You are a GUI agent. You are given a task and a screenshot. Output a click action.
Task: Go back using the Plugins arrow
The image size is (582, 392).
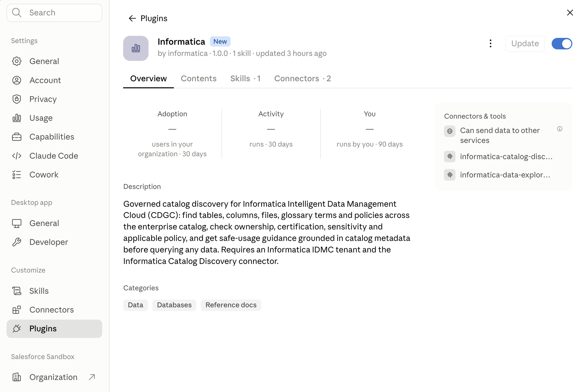coord(132,18)
